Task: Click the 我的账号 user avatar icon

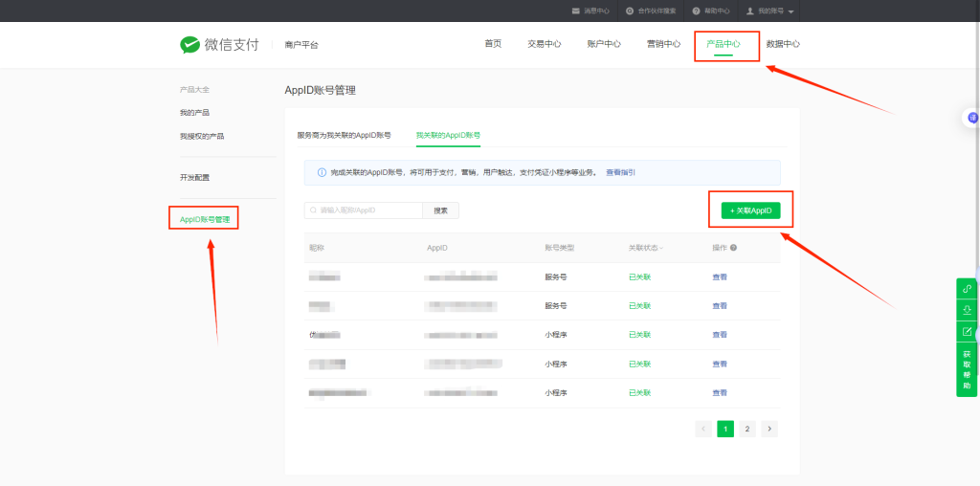Action: 750,11
